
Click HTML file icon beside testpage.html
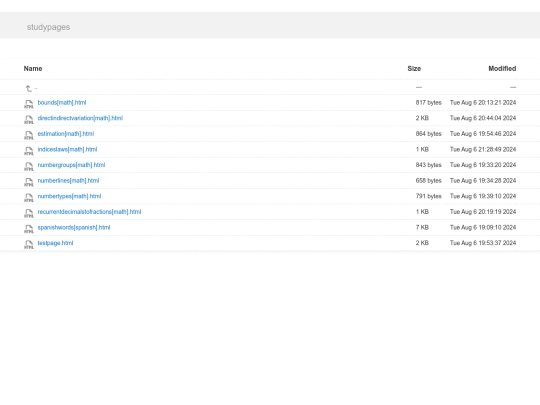point(29,245)
